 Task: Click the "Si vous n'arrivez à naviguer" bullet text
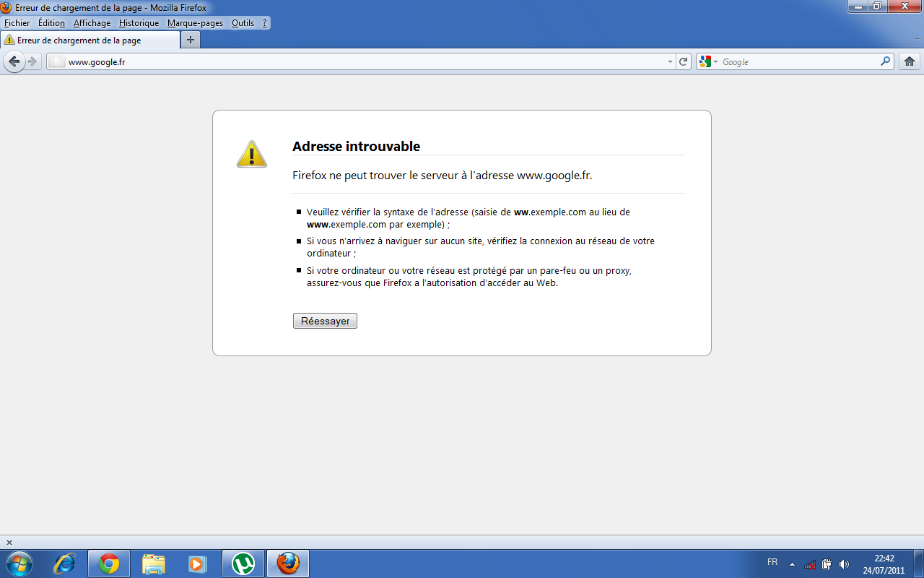pos(481,247)
